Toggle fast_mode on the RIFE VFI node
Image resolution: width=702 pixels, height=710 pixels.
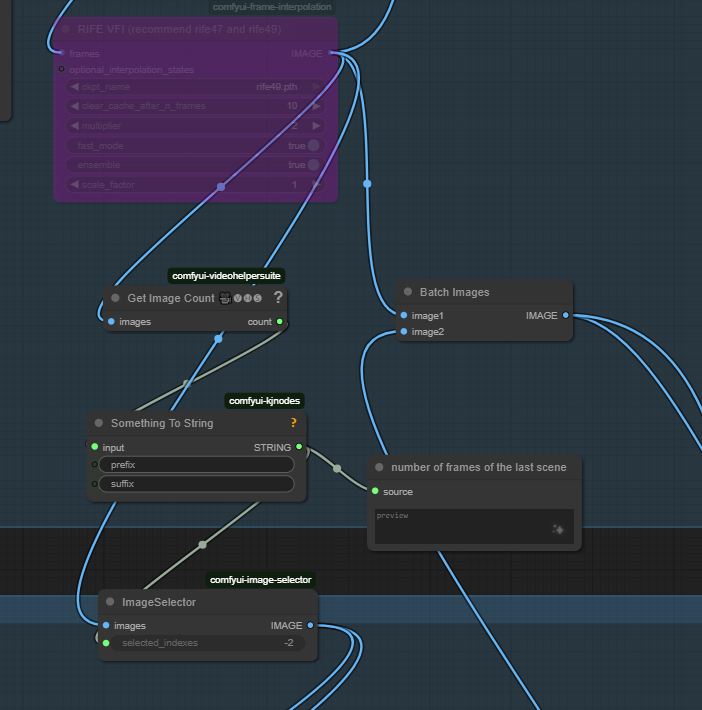[313, 146]
